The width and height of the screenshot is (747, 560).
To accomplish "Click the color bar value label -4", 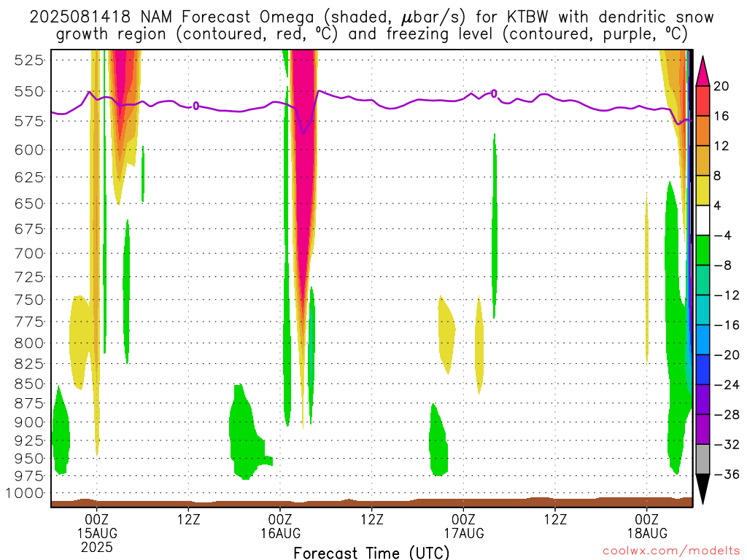I will point(722,236).
